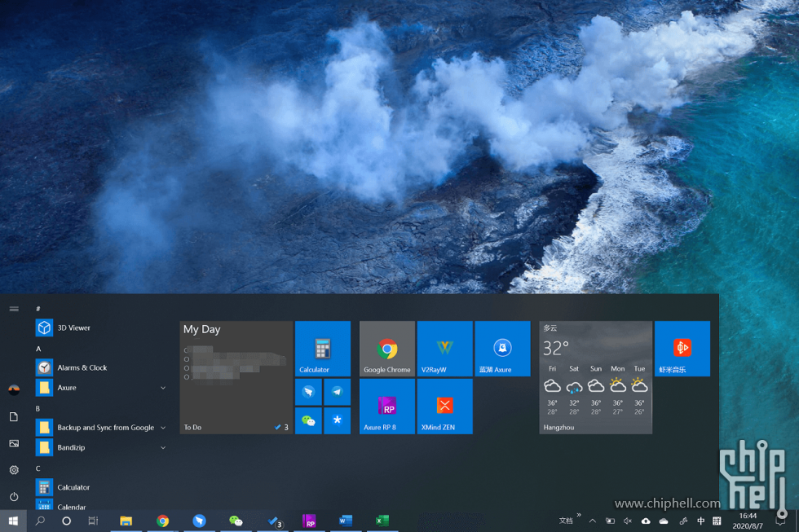Click the # section header
799x532 pixels.
point(38,309)
